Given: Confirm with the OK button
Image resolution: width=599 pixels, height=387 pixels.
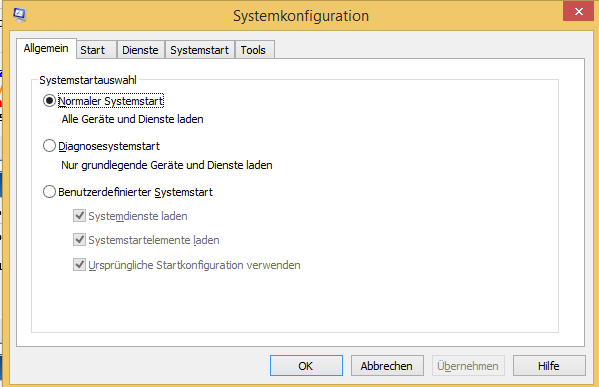Looking at the screenshot, I should pos(306,366).
